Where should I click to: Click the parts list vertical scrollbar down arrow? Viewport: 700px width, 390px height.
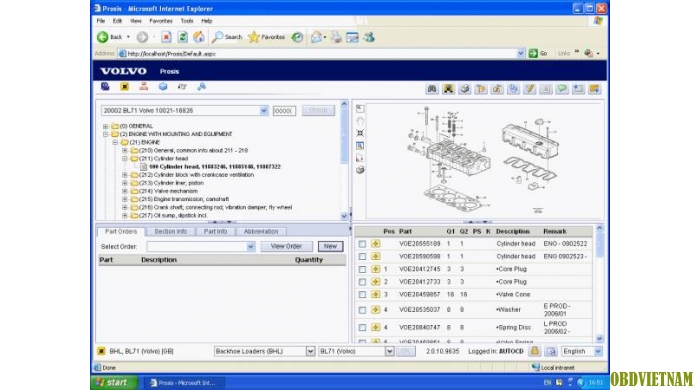click(x=599, y=339)
